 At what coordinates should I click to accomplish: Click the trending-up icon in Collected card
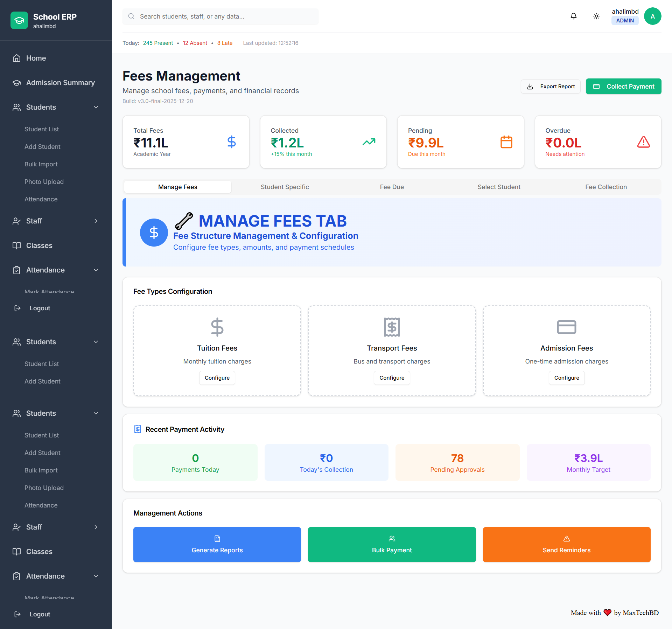point(369,142)
